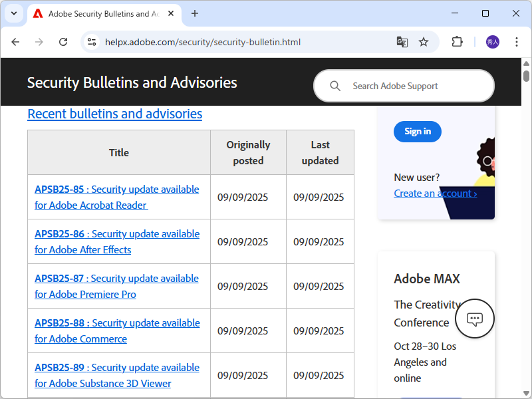Click the translate page icon
This screenshot has width=532, height=399.
(x=402, y=42)
